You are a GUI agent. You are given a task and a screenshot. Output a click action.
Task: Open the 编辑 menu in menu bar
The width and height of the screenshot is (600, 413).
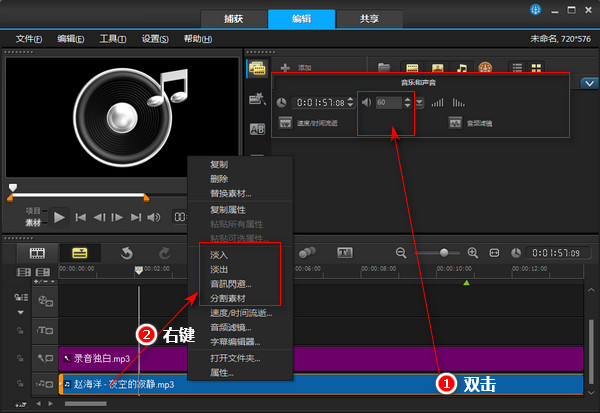click(70, 39)
